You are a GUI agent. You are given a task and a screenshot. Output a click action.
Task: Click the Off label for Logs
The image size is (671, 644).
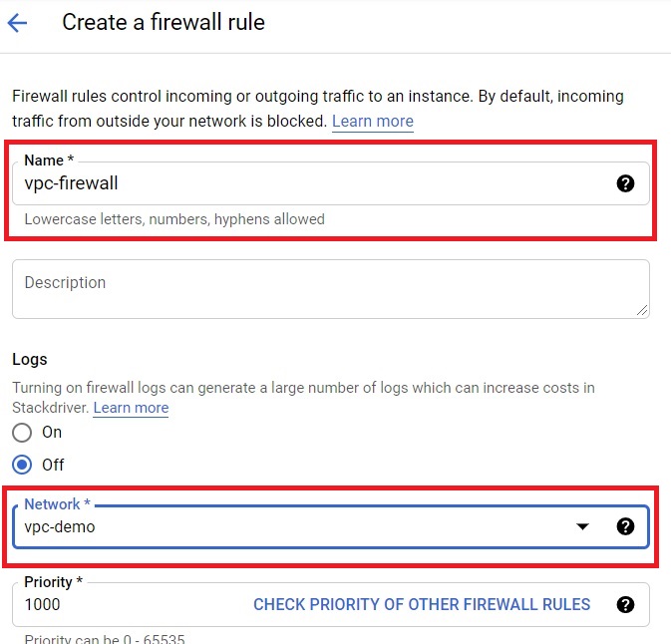53,465
